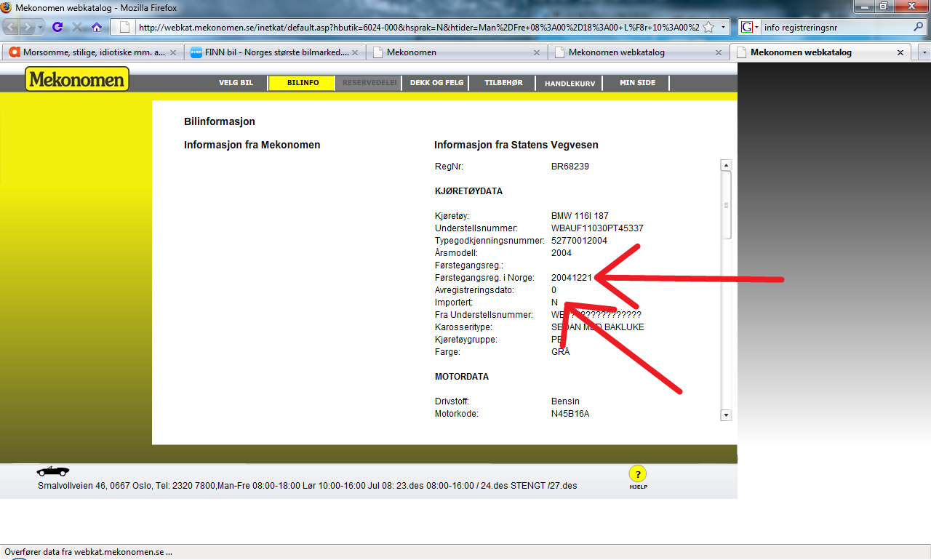Stop loading with the X icon

pos(77,27)
